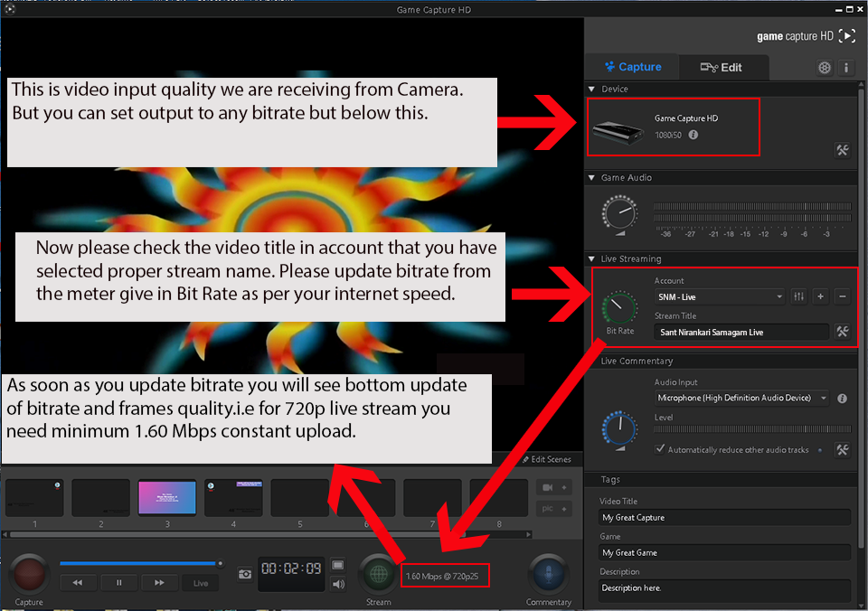Screen dimensions: 868x611
Task: Start streaming with the globe Stream button
Action: point(379,575)
